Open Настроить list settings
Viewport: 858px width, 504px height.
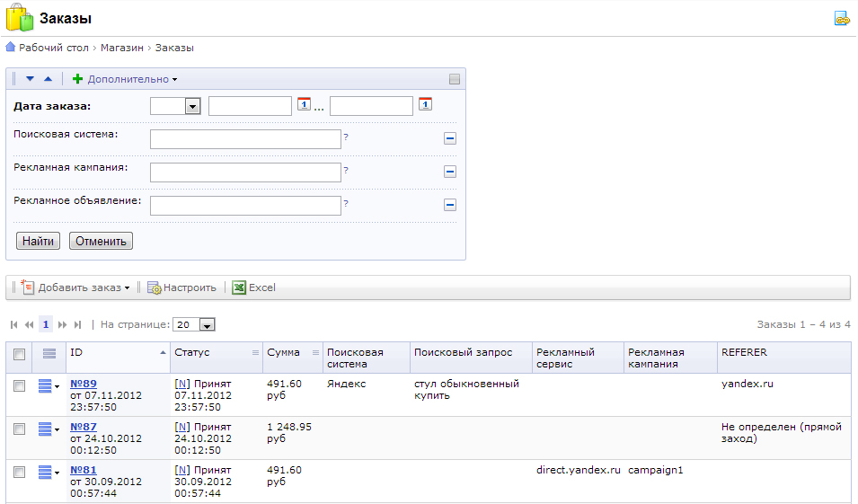[181, 287]
